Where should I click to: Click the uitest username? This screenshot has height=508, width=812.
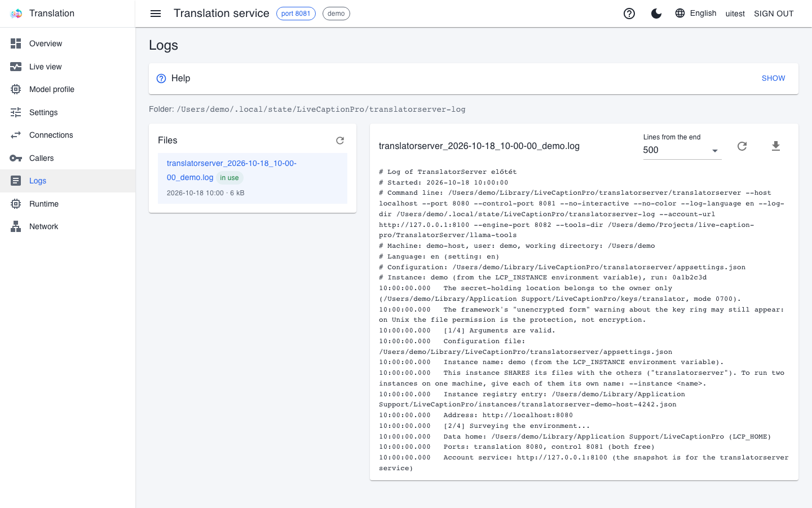pos(735,14)
